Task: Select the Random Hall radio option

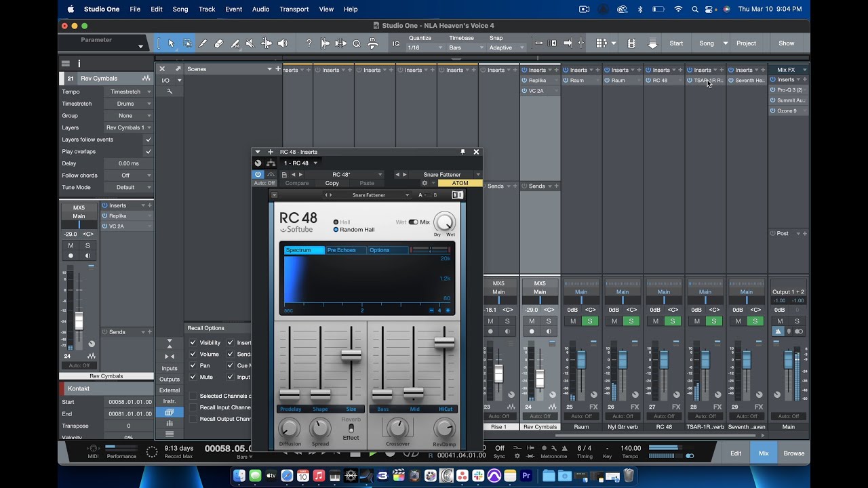Action: (x=336, y=230)
